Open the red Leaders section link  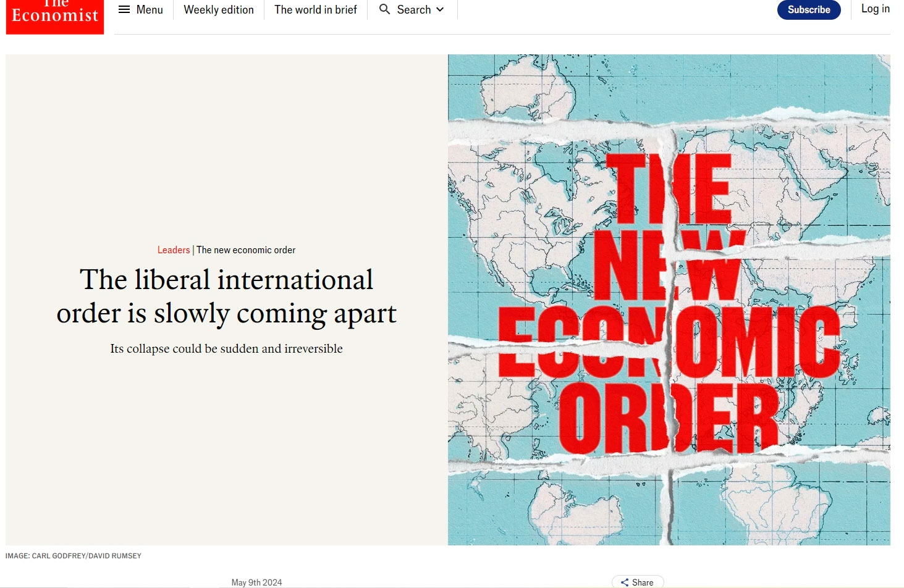coord(174,250)
